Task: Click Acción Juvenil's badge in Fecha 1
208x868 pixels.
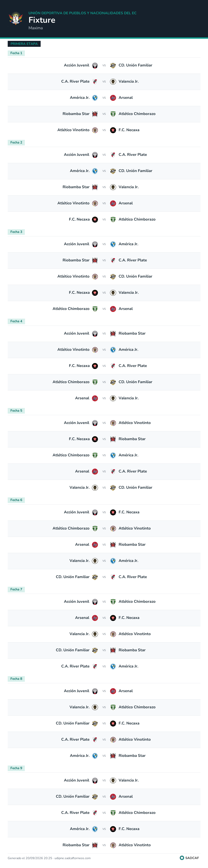Action: click(95, 65)
